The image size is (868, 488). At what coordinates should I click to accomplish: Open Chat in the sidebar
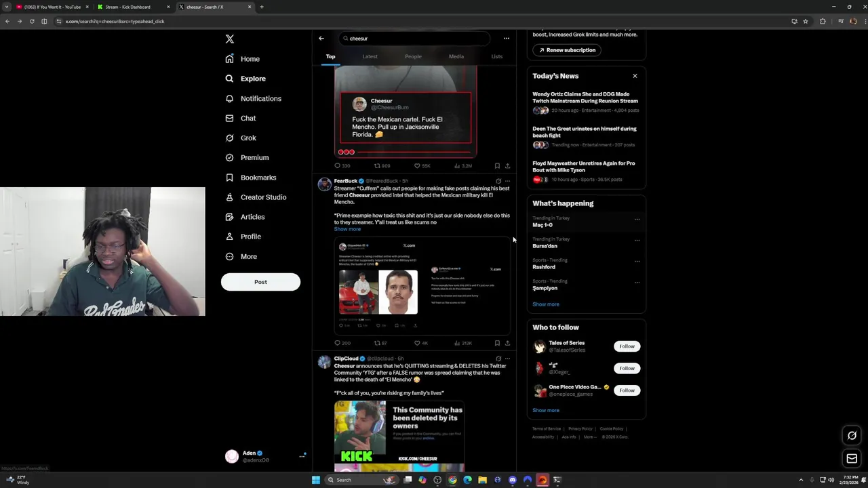click(240, 118)
